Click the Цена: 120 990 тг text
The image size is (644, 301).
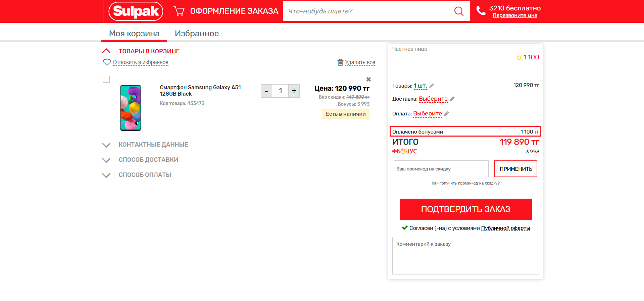(x=342, y=88)
